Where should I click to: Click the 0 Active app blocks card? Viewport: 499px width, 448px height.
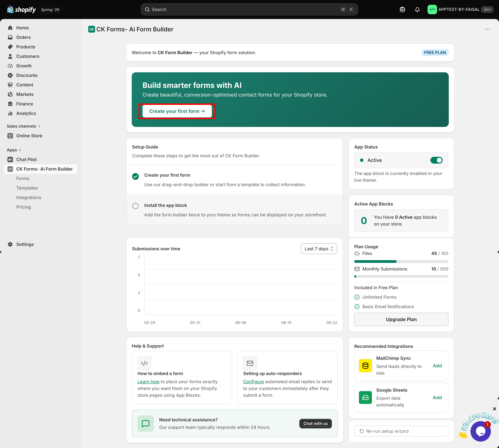click(x=401, y=221)
